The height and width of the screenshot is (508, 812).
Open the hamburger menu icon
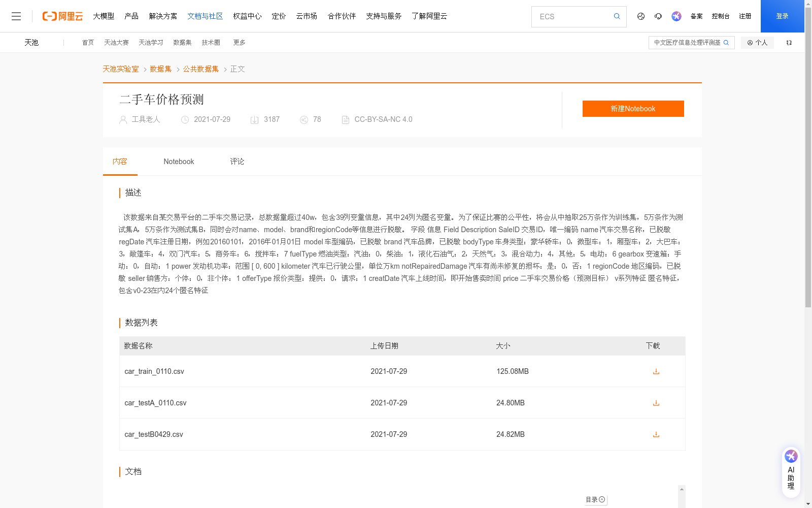[16, 16]
